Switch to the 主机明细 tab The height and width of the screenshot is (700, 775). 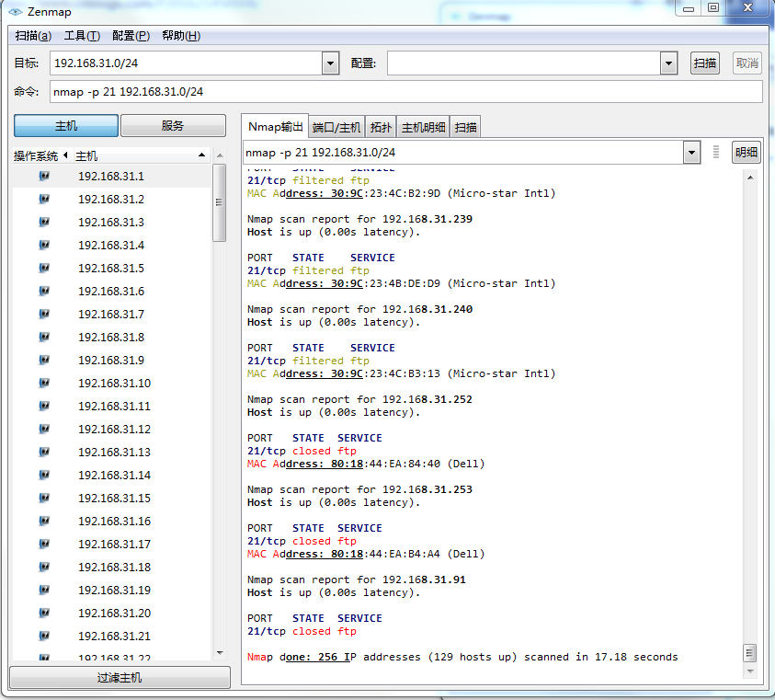pos(423,128)
